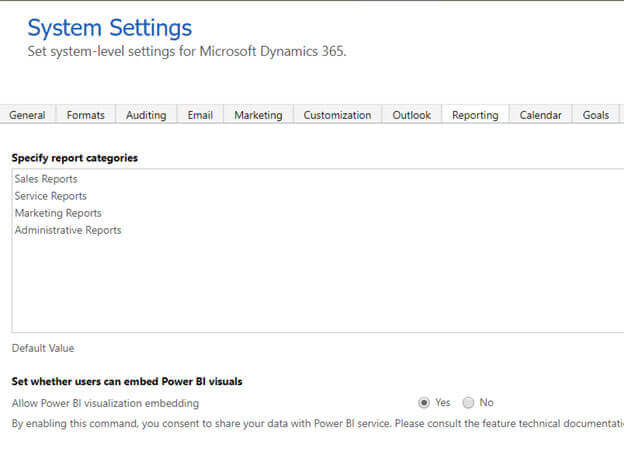Click the System Settings page title
The height and width of the screenshot is (462, 624).
pos(109,28)
